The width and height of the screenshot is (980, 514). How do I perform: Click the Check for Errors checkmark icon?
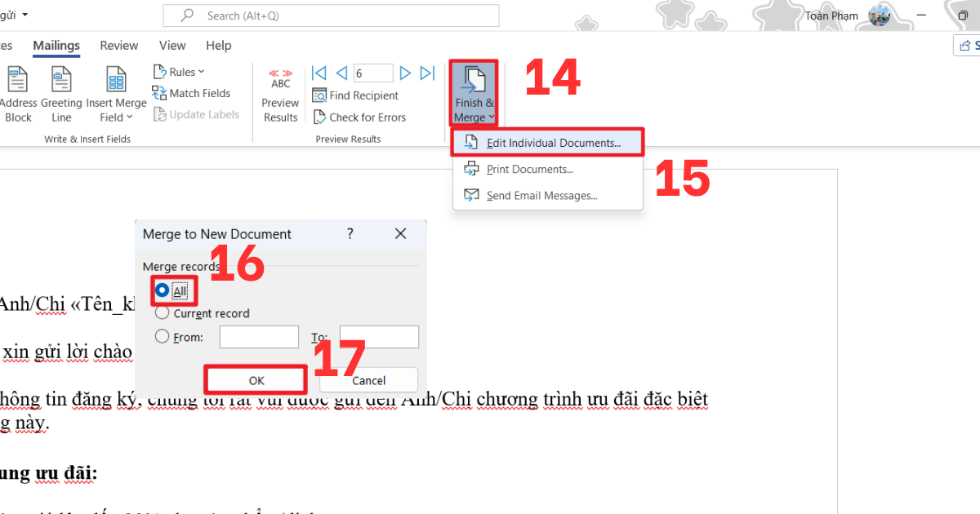tap(319, 117)
